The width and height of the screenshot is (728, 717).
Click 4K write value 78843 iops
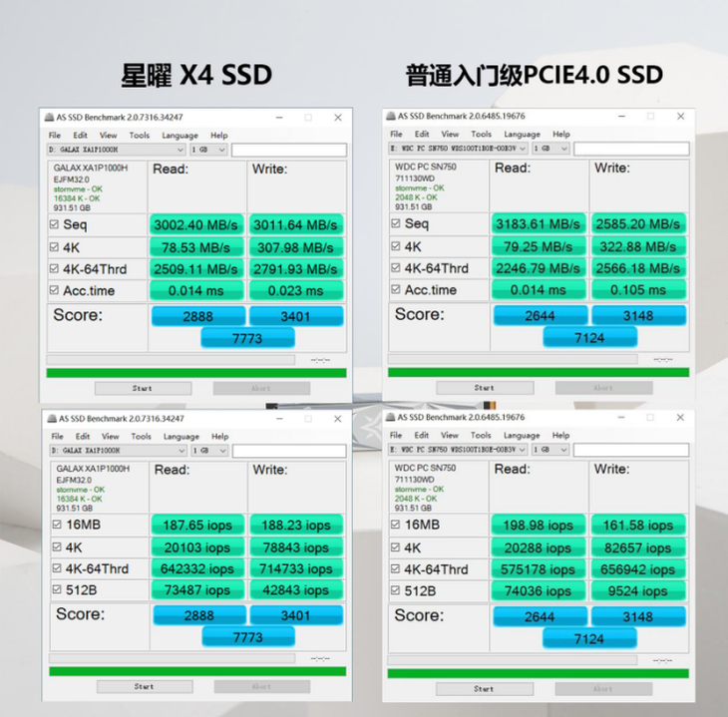(x=296, y=547)
